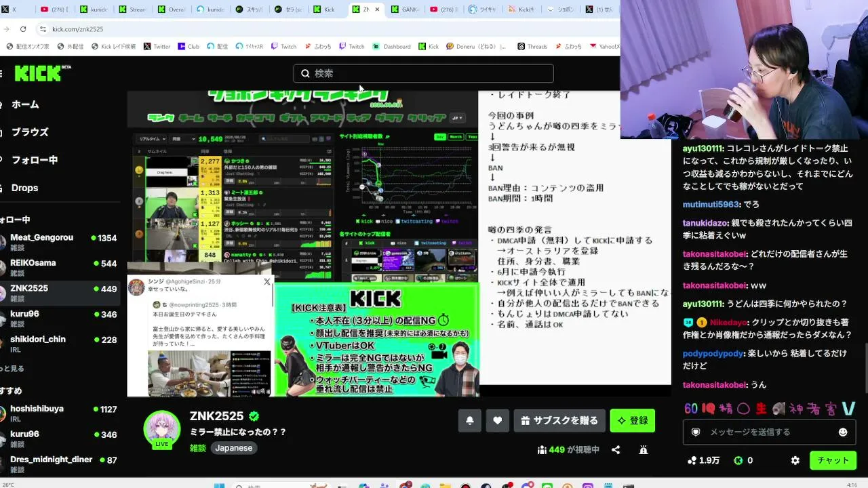Follow ZNK2525 with the heart button

(x=497, y=421)
